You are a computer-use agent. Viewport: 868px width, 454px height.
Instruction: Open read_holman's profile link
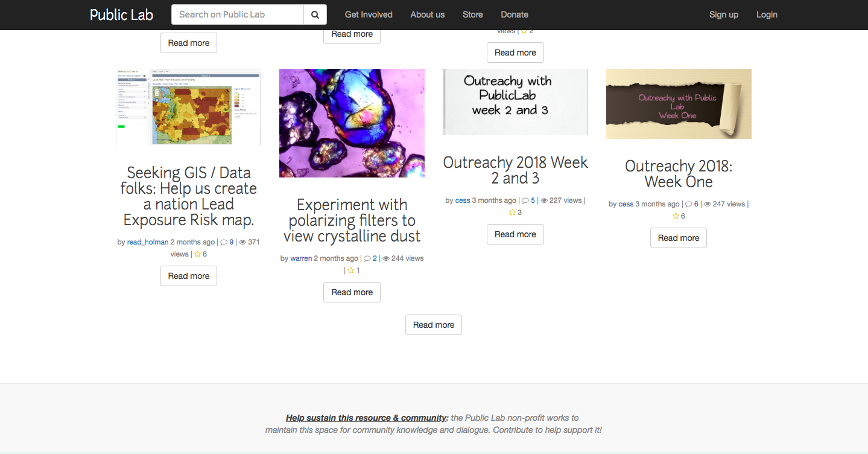(x=147, y=241)
